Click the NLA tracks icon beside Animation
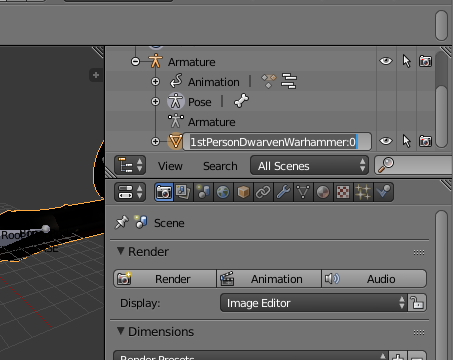Screen dimensions: 453x360 289,81
